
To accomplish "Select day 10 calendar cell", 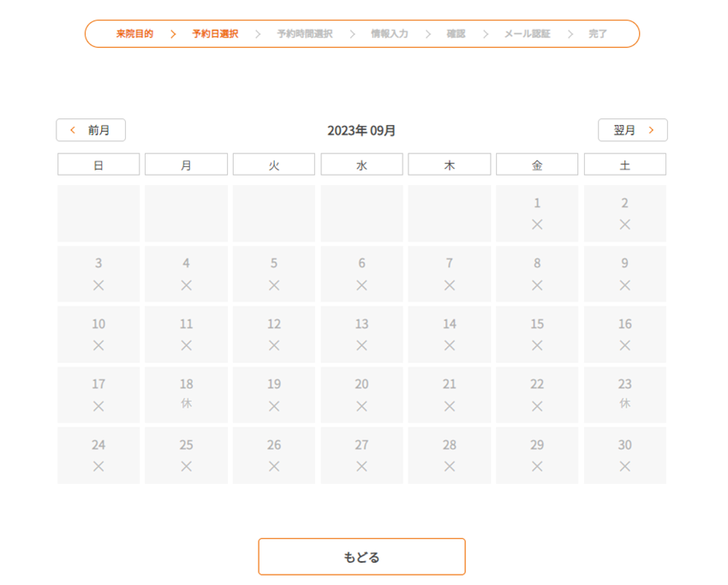I will tap(98, 334).
